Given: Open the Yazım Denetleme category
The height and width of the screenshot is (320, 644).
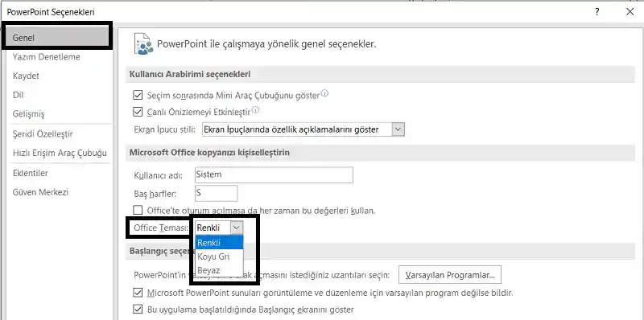Looking at the screenshot, I should tap(47, 57).
